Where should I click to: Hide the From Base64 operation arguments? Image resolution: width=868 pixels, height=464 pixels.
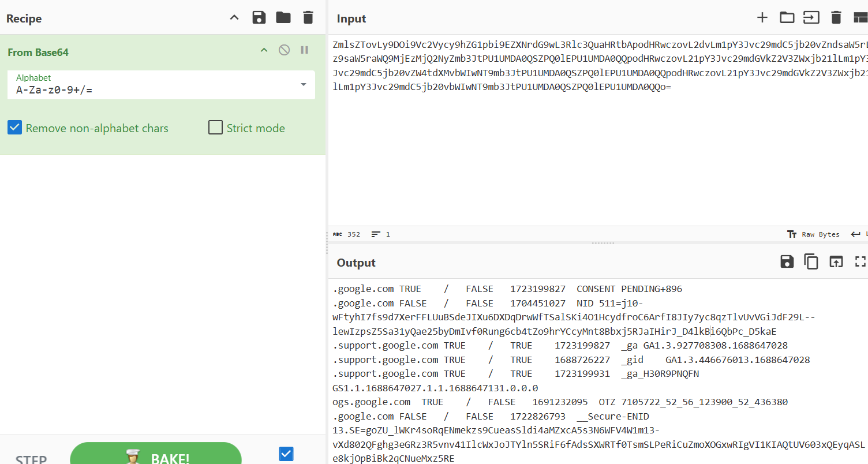coord(264,51)
